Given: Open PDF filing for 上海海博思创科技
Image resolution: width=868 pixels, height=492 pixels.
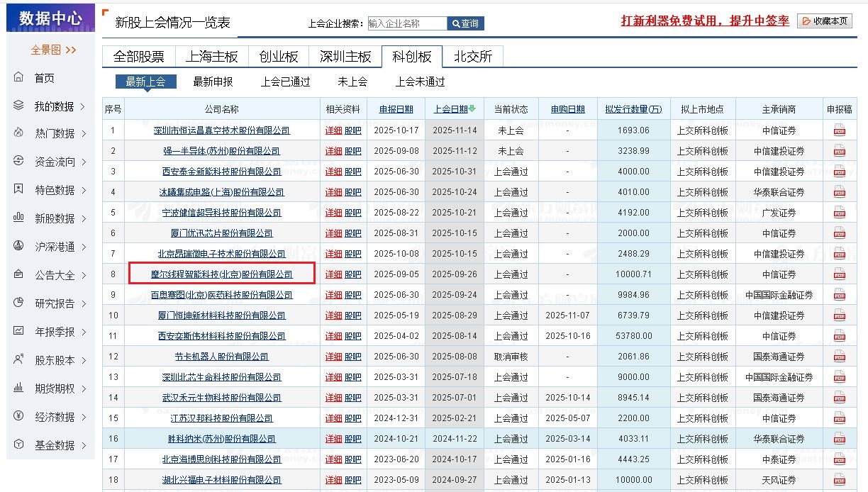Looking at the screenshot, I should point(840,459).
